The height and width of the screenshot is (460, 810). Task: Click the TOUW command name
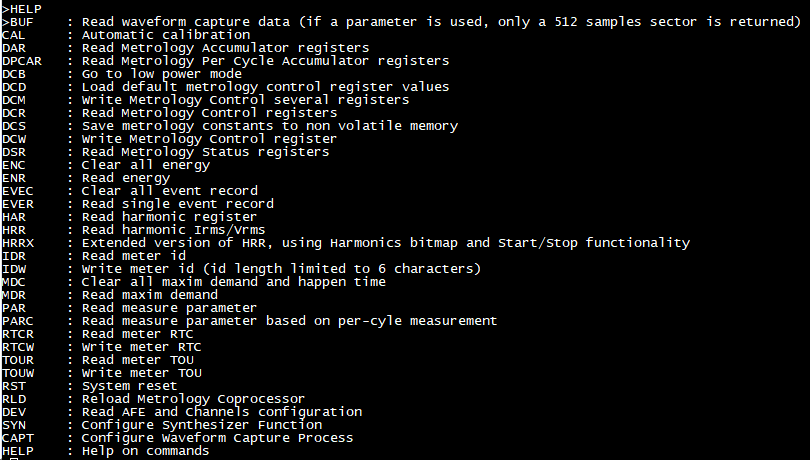coord(18,372)
